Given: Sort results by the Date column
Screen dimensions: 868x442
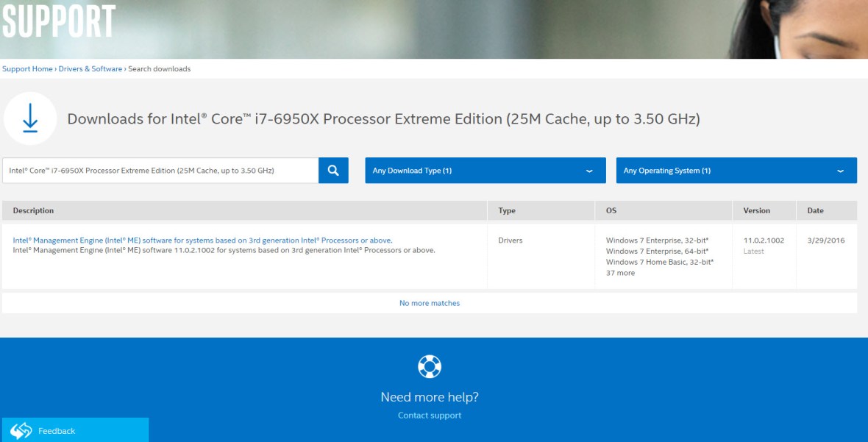Looking at the screenshot, I should [x=815, y=210].
